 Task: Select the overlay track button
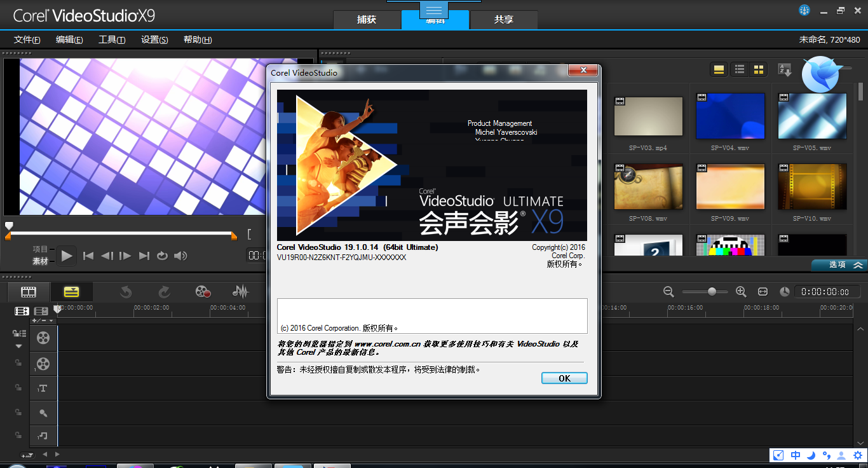(x=43, y=364)
